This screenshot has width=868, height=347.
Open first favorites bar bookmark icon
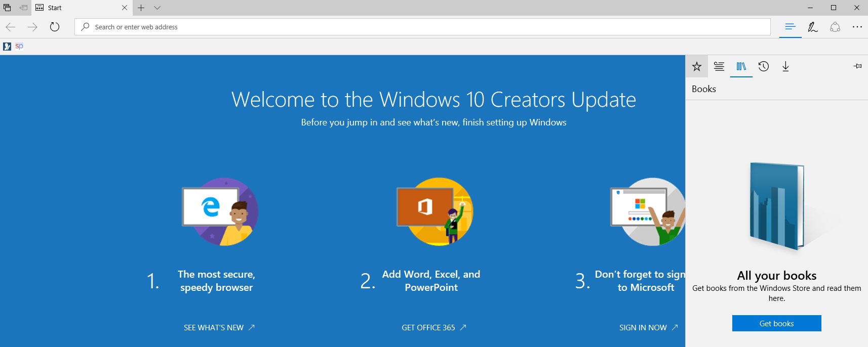pyautogui.click(x=7, y=47)
